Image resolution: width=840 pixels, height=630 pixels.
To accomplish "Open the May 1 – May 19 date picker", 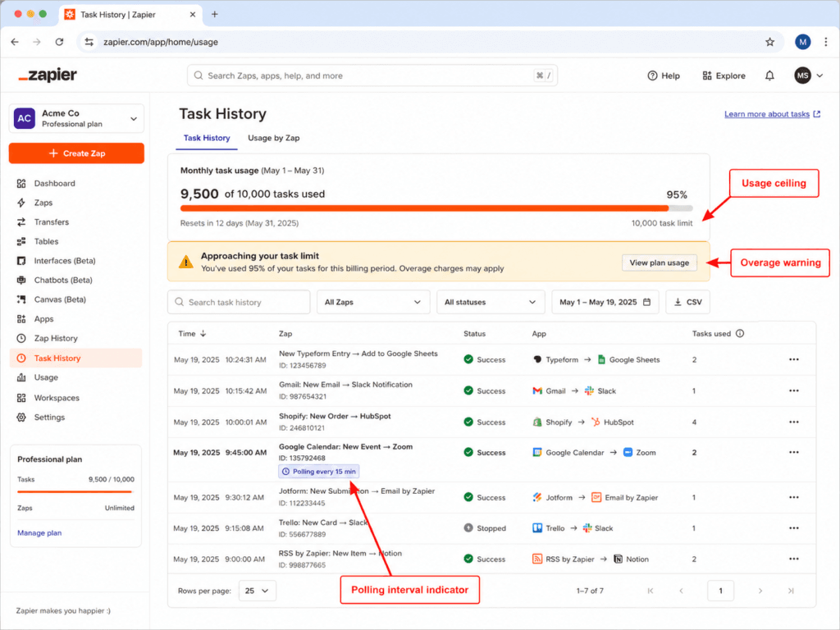I will point(605,302).
